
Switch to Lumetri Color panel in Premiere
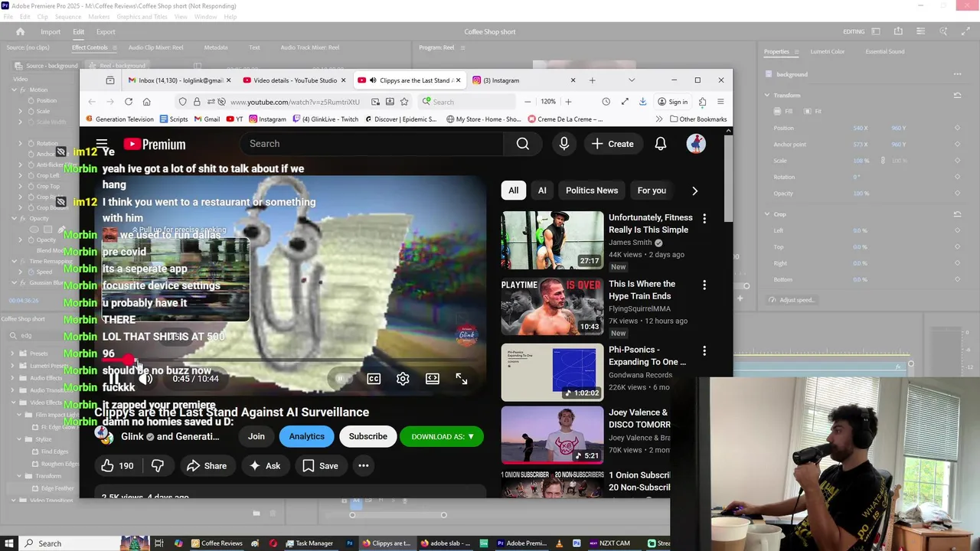pyautogui.click(x=827, y=51)
